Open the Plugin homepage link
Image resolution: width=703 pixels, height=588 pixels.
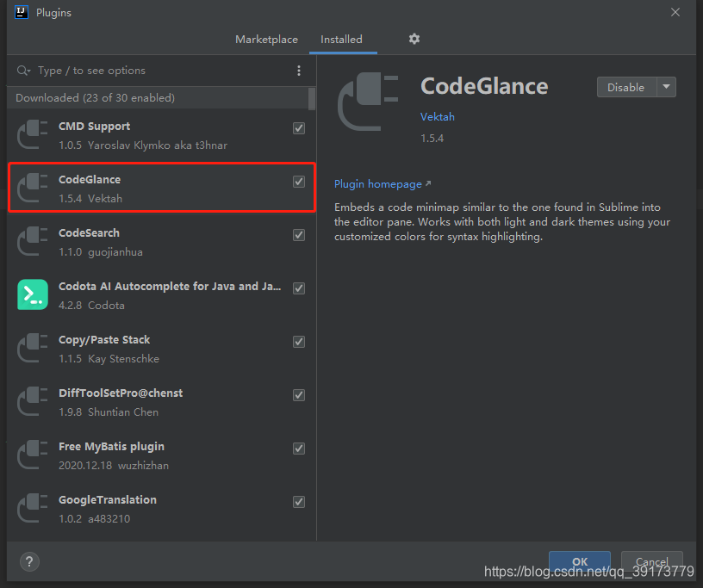point(383,184)
